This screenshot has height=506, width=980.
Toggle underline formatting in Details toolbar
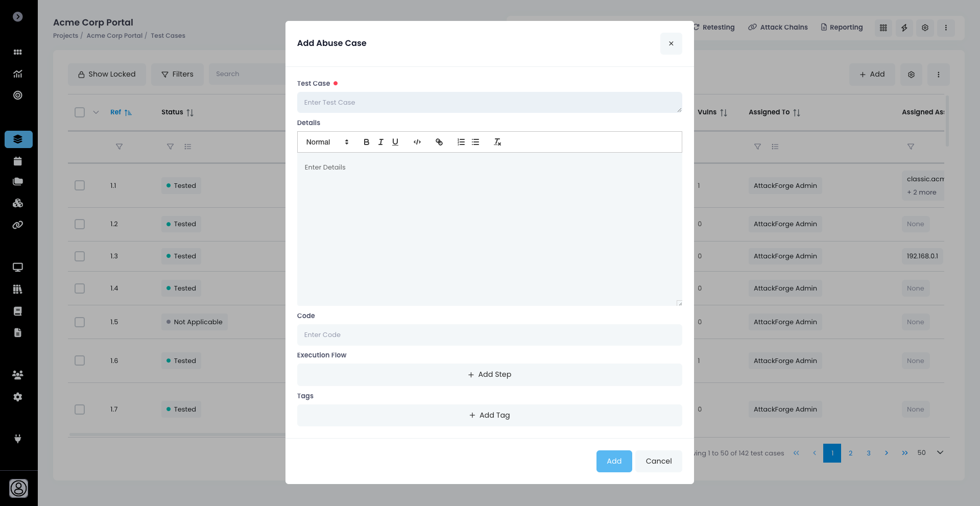click(x=395, y=142)
